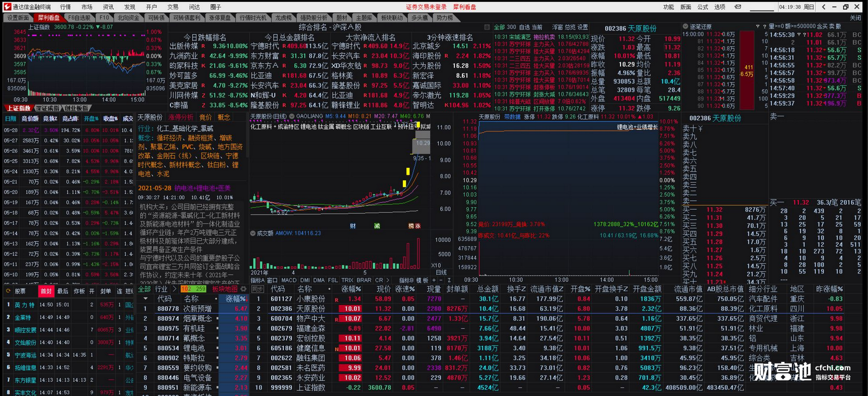Click the plus icon right of 模板

click(x=434, y=281)
